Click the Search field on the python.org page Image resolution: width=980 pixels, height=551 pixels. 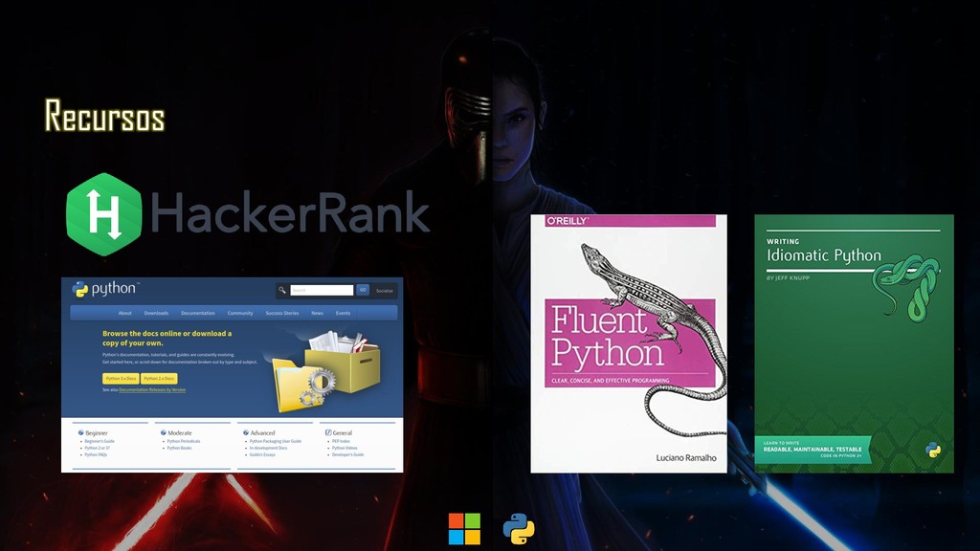point(322,290)
